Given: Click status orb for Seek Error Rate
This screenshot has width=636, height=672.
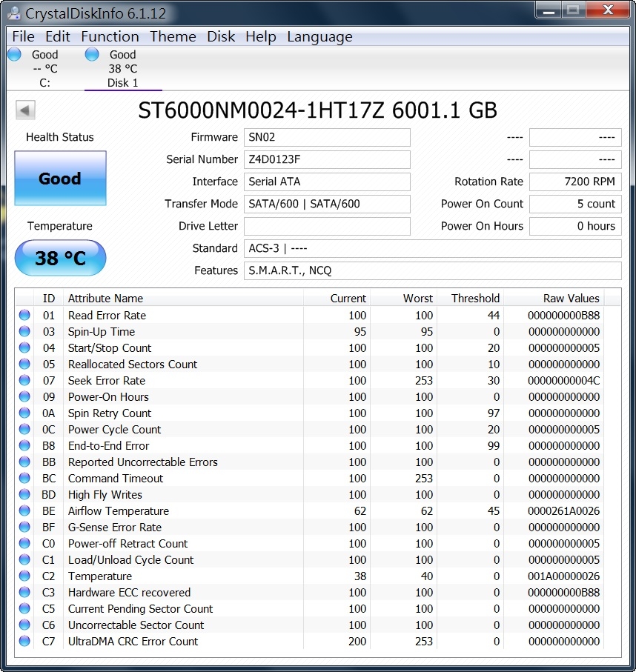Looking at the screenshot, I should tap(24, 380).
